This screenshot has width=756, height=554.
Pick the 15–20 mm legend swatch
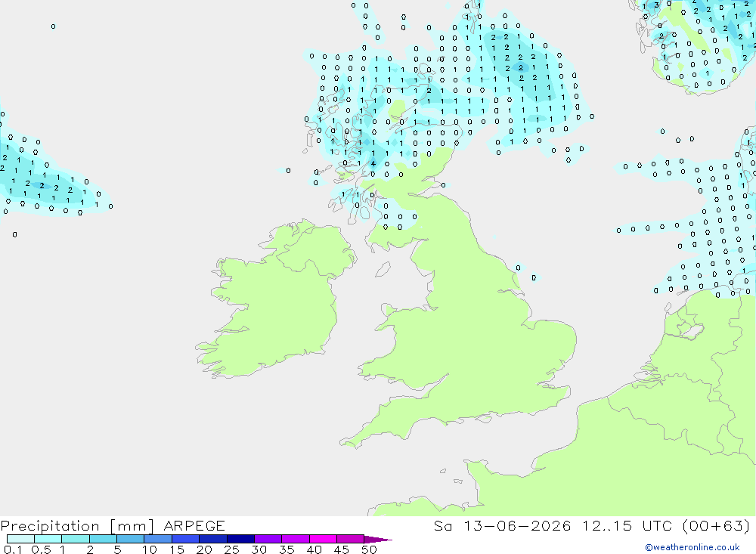click(186, 539)
